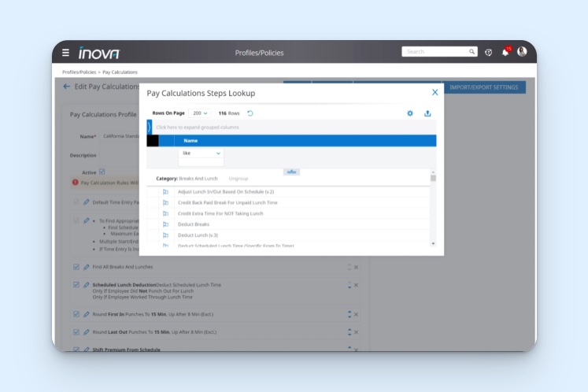Expand the grouped columns panel
The width and height of the screenshot is (588, 392).
(150, 128)
